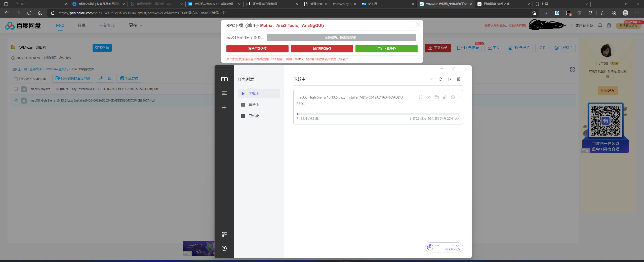The height and width of the screenshot is (262, 644).
Task: Open 返回上一级 breadcrumb link
Action: (19, 69)
